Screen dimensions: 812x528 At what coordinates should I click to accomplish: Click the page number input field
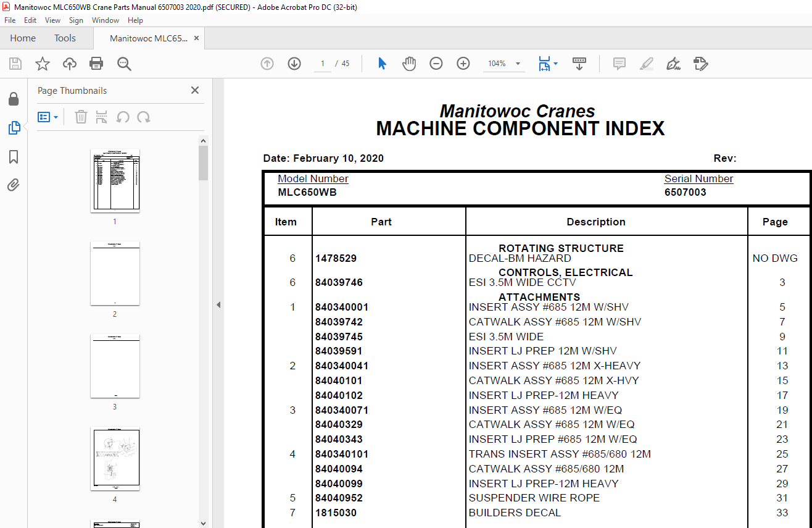(323, 64)
